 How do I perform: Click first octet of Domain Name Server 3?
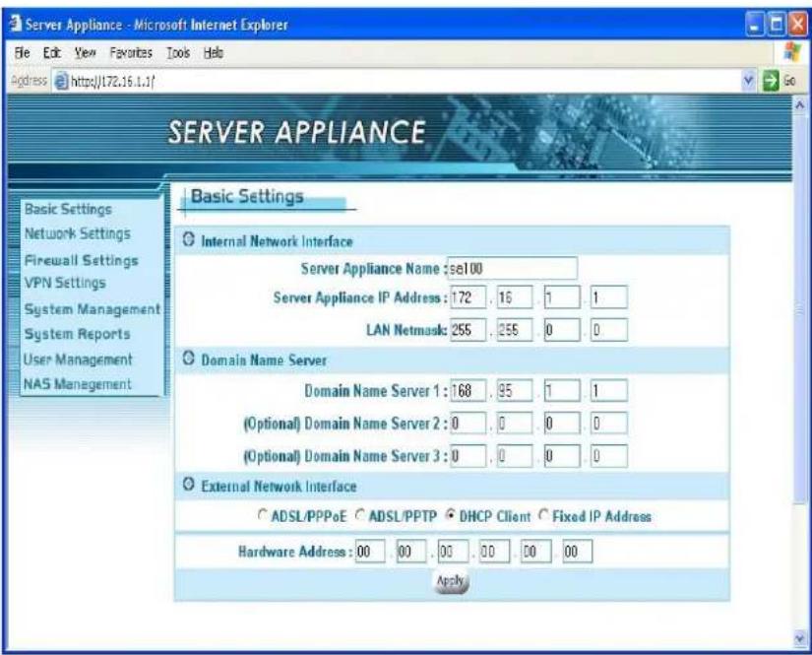(468, 456)
